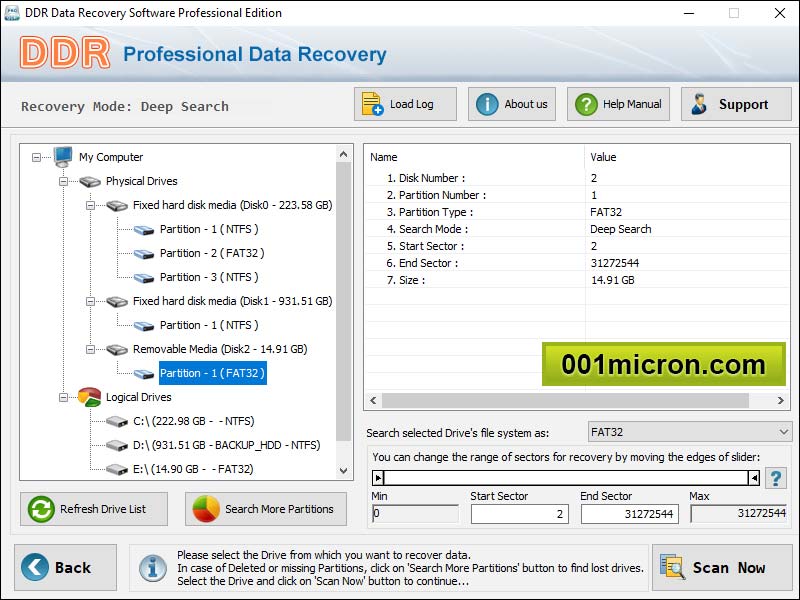The height and width of the screenshot is (600, 800).
Task: Collapse the Logical Drives node
Action: [63, 397]
